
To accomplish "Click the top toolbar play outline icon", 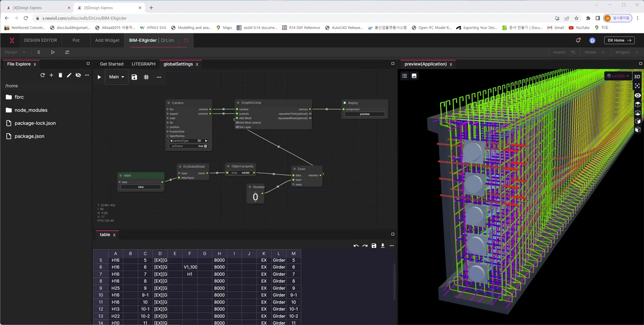I will click(x=53, y=52).
